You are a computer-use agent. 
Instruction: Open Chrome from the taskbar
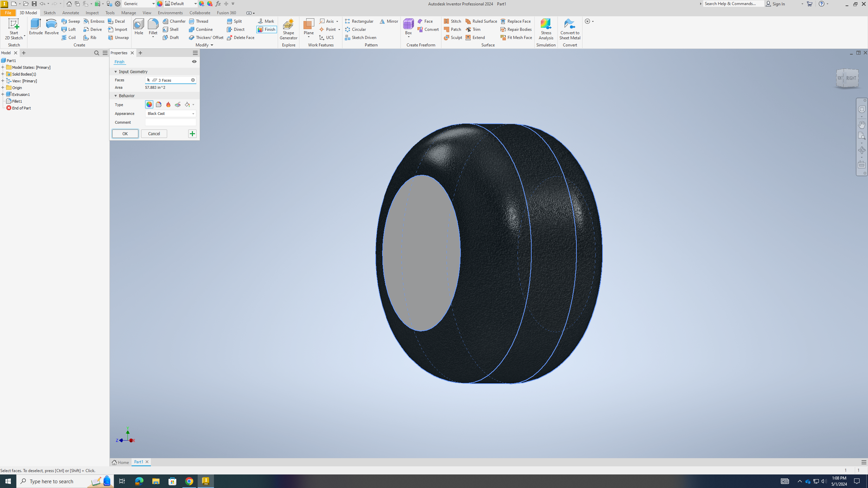point(189,481)
